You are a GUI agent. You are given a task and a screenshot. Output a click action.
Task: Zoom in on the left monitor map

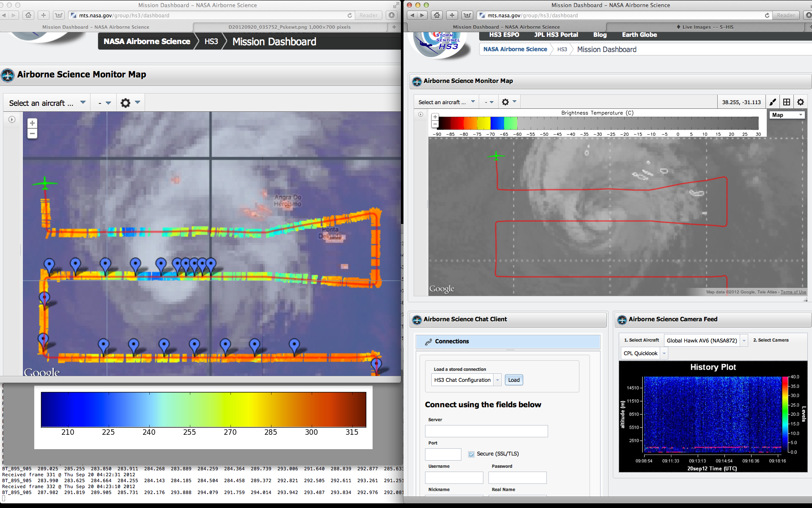(x=32, y=123)
